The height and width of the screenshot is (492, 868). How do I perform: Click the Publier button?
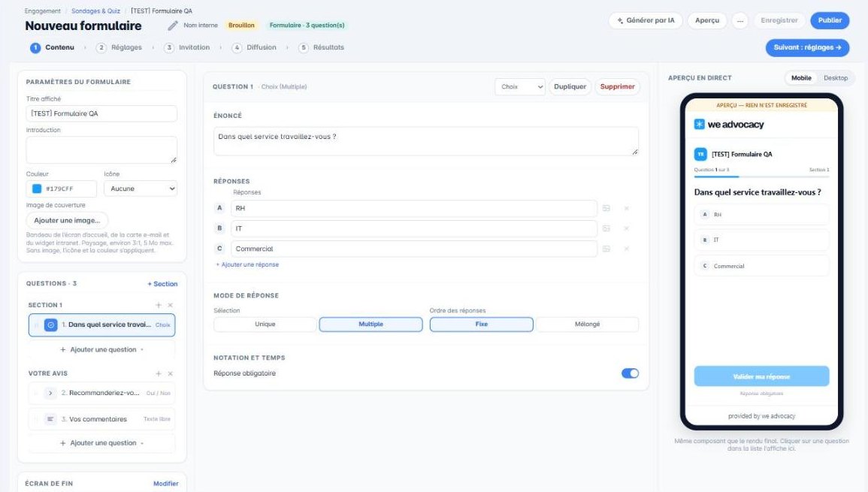click(830, 20)
